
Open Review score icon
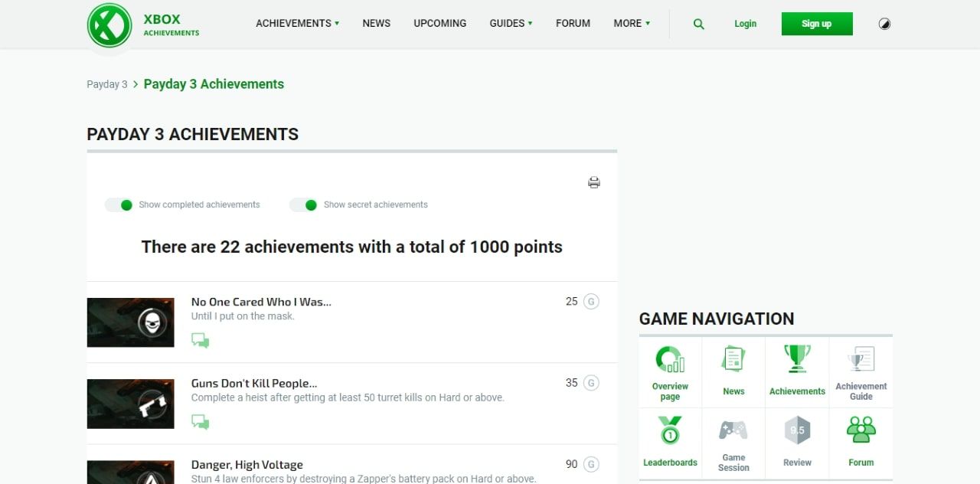tap(797, 430)
